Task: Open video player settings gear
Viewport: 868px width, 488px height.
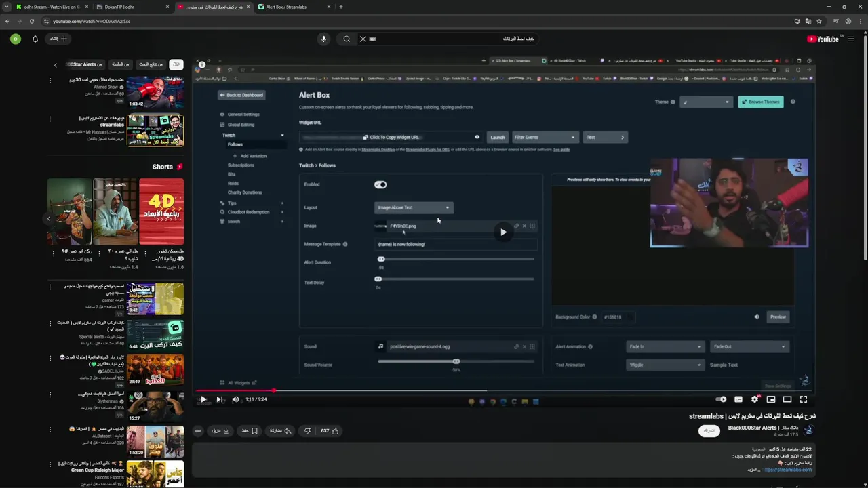Action: coord(755,399)
